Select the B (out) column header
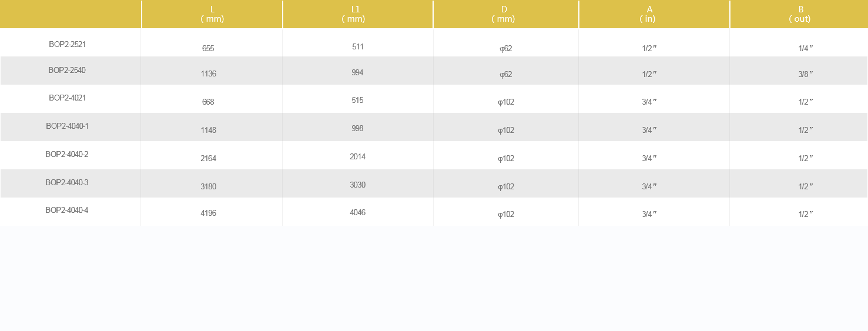Image resolution: width=868 pixels, height=331 pixels. 799,14
